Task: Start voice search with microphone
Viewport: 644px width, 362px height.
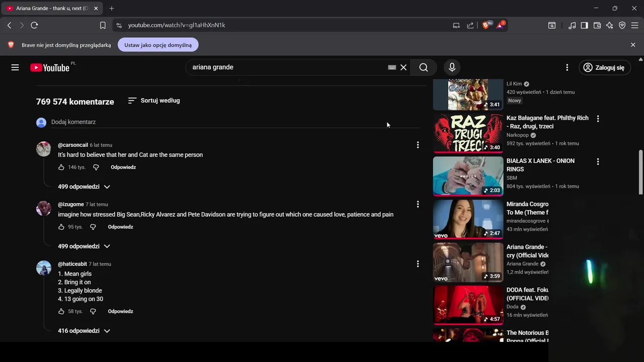Action: point(452,67)
